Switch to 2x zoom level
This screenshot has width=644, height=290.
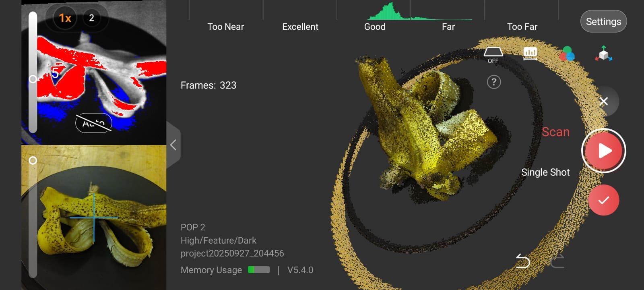[x=91, y=18]
